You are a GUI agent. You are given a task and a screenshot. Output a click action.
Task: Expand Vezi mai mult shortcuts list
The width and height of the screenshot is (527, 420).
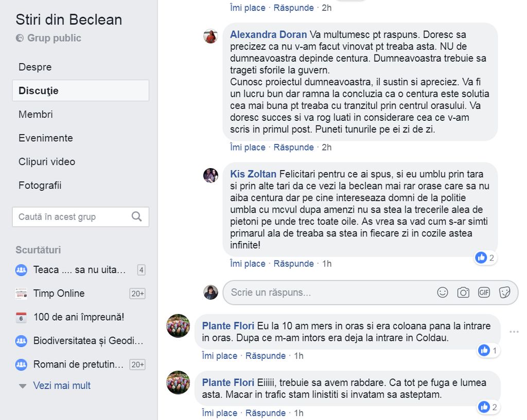tap(62, 386)
